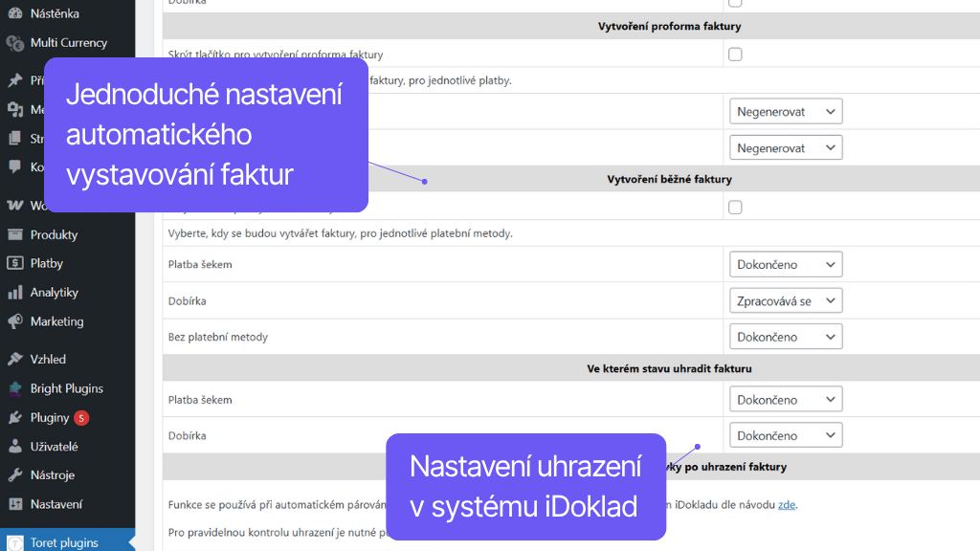Click the 'zde' instructions link
980x551 pixels.
coord(786,504)
